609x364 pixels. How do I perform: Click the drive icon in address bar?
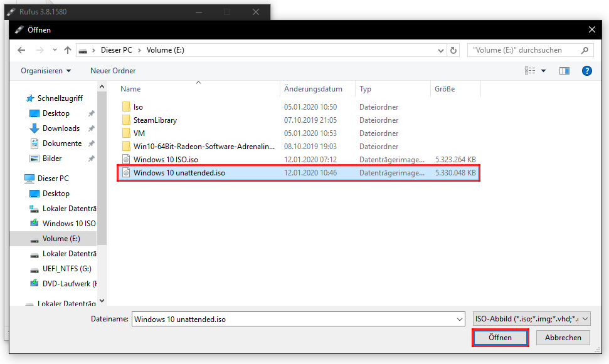click(x=83, y=51)
